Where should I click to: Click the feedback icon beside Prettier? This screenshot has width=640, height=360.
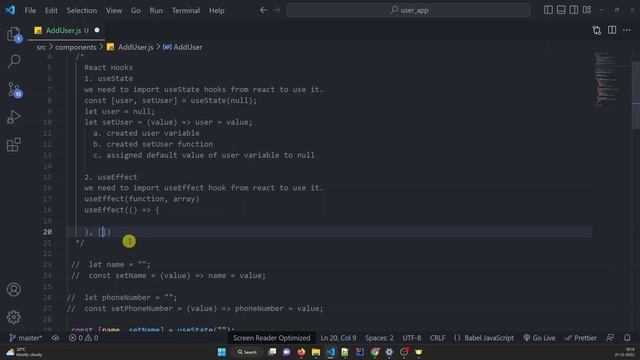point(610,338)
